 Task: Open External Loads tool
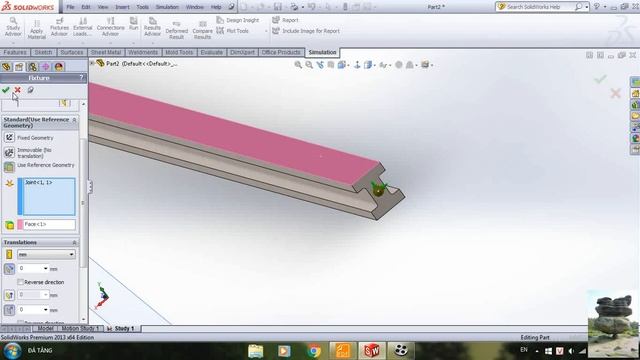pos(82,27)
